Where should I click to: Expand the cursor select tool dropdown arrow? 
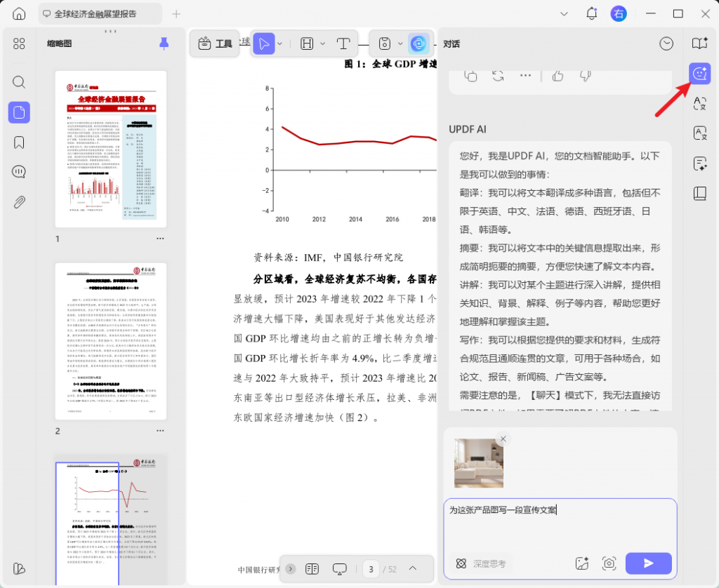click(x=280, y=44)
